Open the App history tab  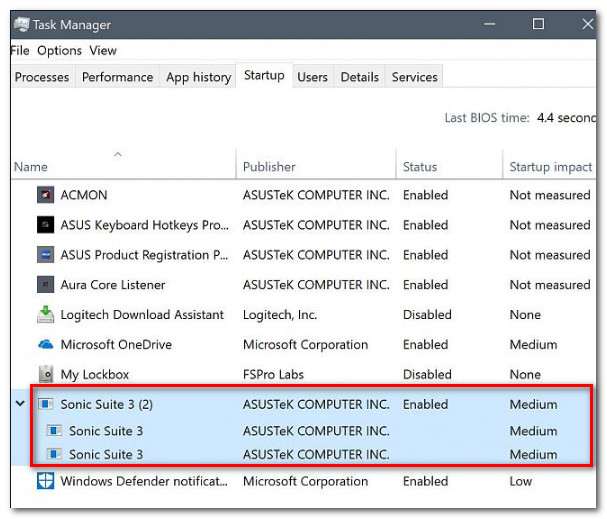pyautogui.click(x=198, y=77)
